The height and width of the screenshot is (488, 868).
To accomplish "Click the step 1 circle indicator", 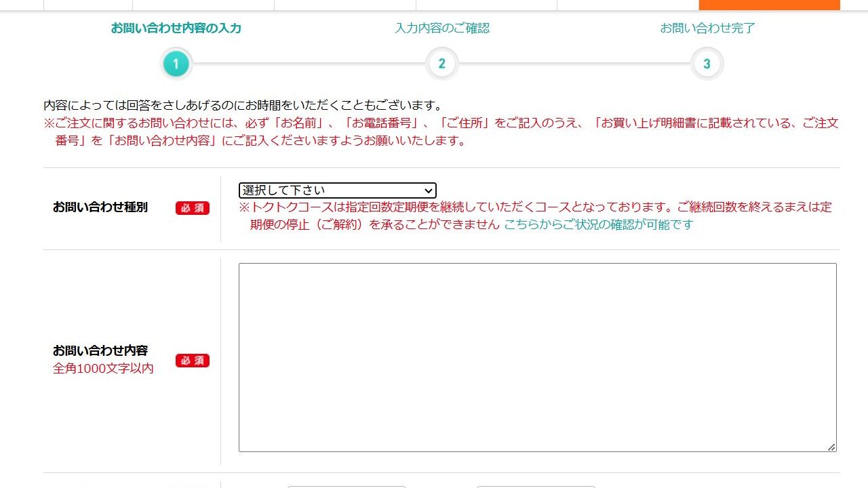I will [176, 64].
